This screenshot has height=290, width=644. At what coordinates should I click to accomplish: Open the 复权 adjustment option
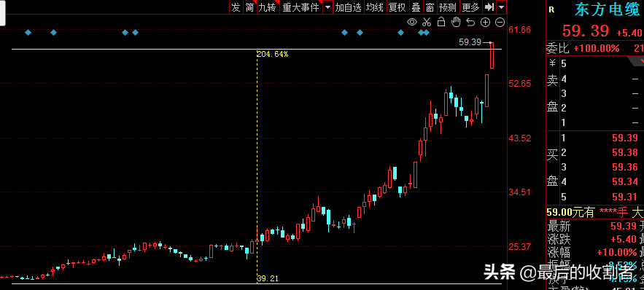[397, 7]
